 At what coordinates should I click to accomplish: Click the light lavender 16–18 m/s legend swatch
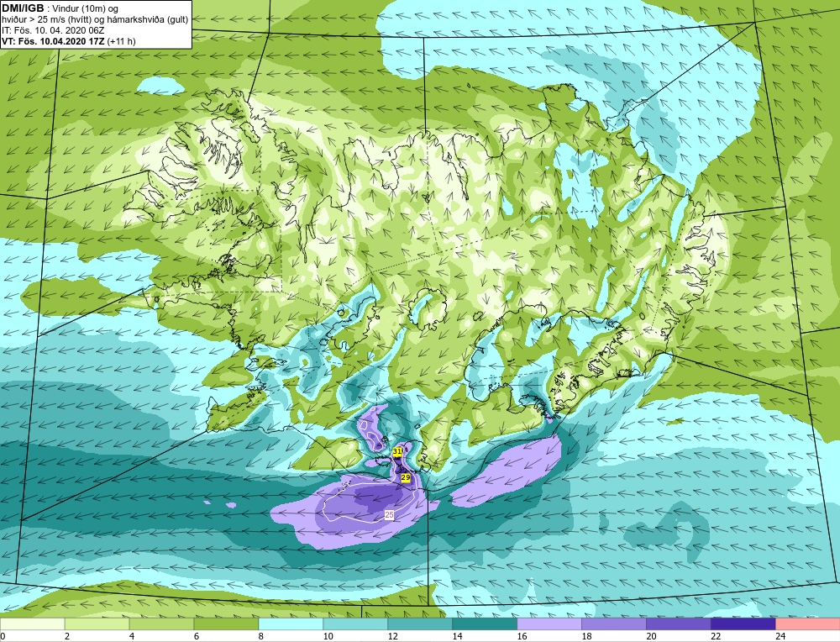pos(549,624)
